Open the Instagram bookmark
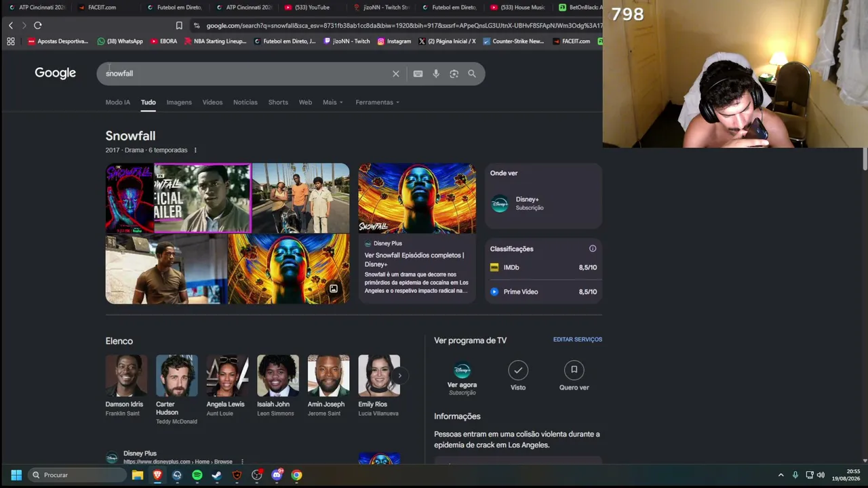The height and width of the screenshot is (488, 868). click(x=394, y=41)
